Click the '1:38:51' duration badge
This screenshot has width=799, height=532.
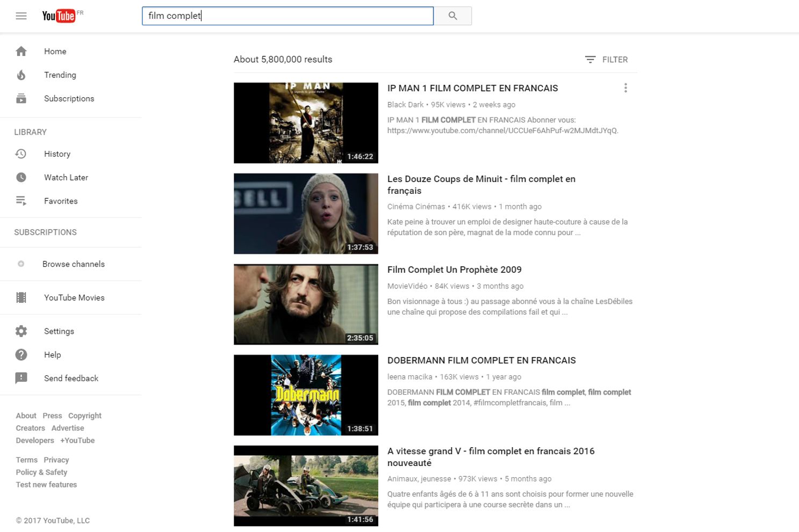[x=360, y=429]
